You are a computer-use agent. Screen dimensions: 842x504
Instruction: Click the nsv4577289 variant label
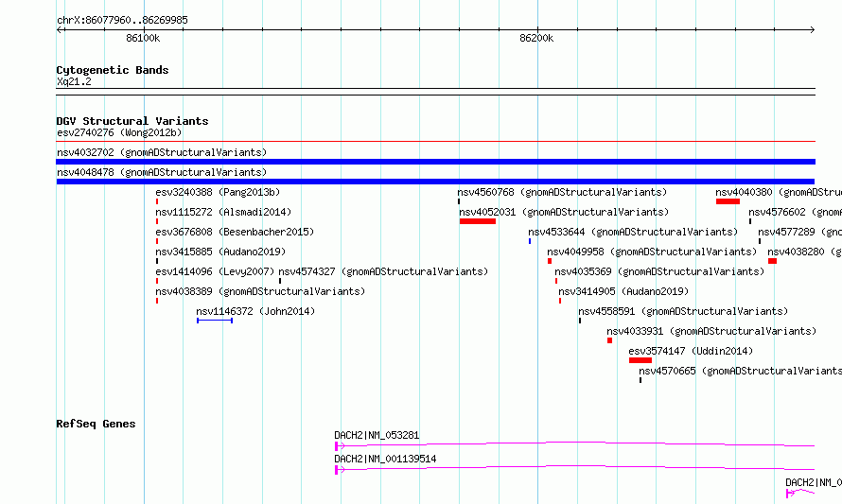pyautogui.click(x=799, y=232)
